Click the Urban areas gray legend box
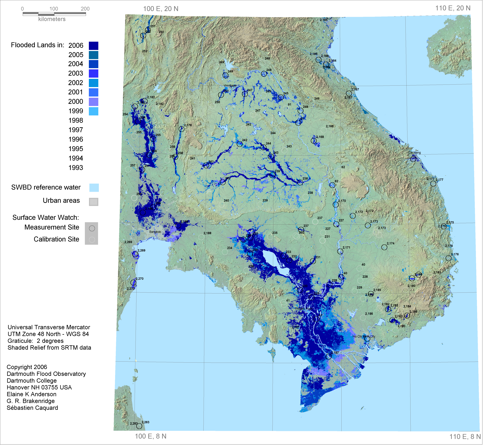486x448 pixels. tap(93, 202)
